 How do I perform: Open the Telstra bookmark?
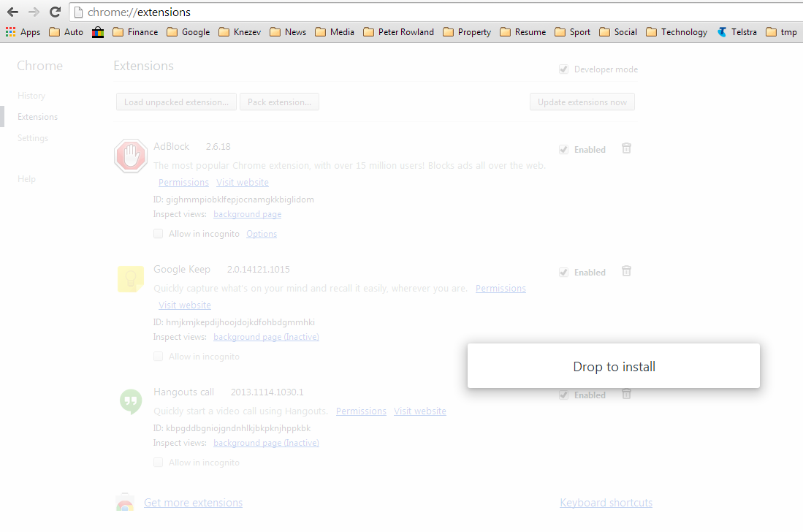(737, 31)
